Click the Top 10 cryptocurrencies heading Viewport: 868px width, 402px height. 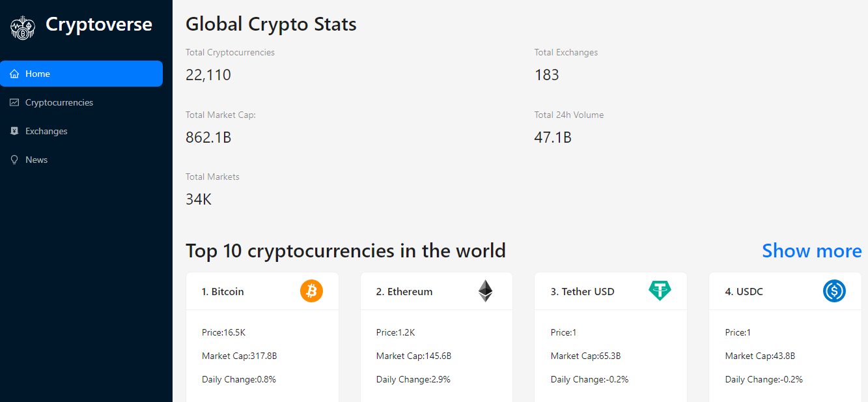(x=346, y=251)
